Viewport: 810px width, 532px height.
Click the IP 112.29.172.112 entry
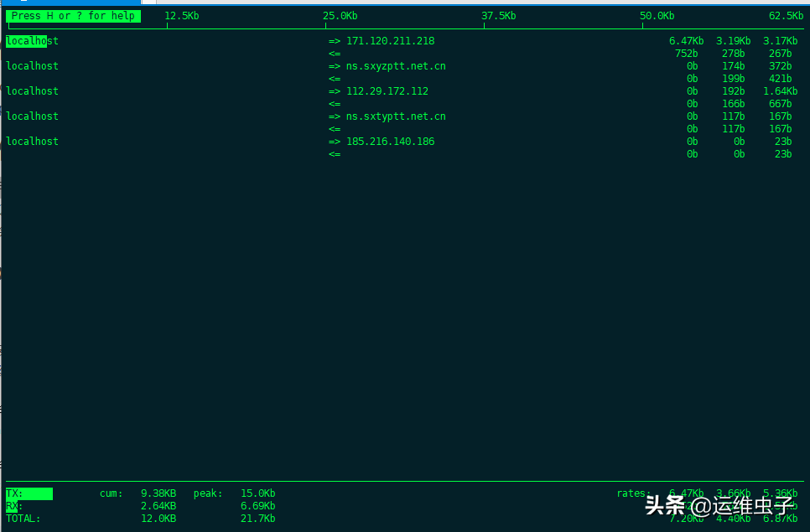click(x=387, y=90)
